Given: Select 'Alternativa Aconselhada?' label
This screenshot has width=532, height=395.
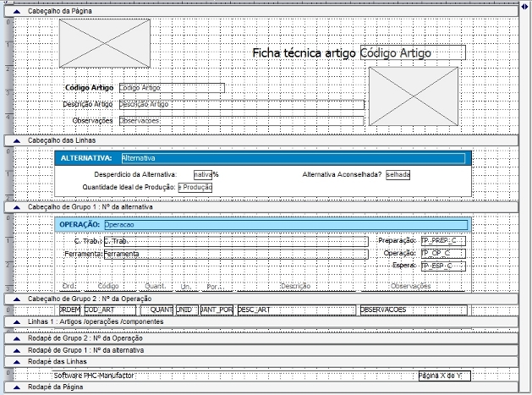Looking at the screenshot, I should click(x=342, y=174).
